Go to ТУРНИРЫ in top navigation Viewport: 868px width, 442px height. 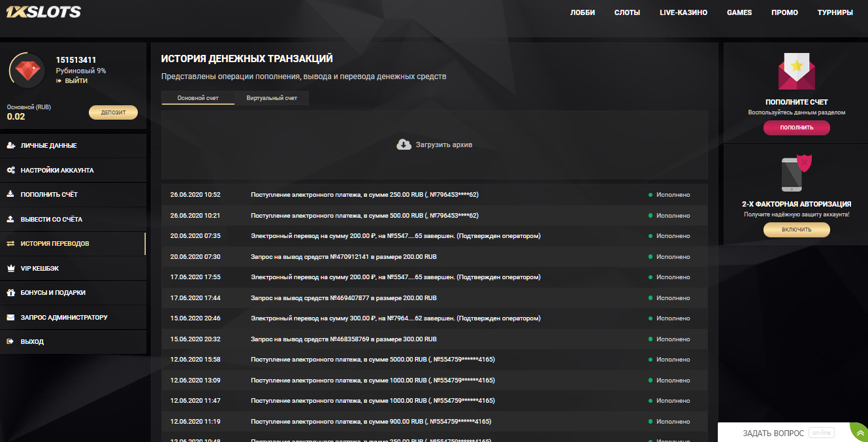pyautogui.click(x=835, y=12)
